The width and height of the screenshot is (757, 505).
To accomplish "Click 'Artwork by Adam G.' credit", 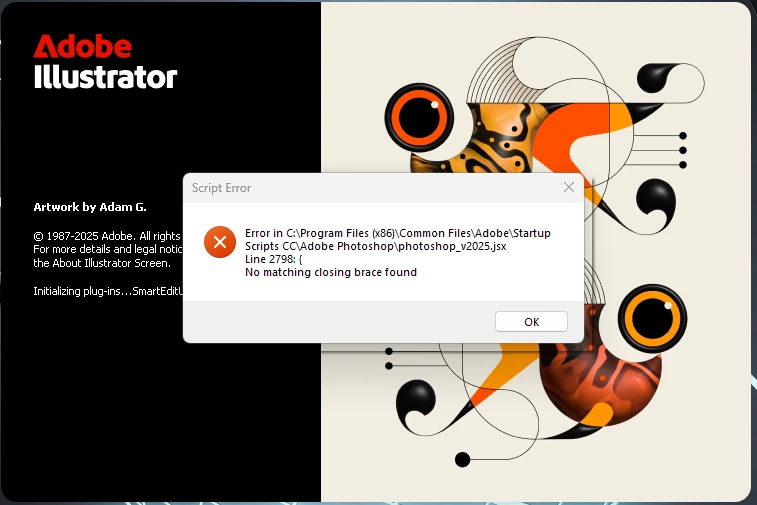I will (90, 207).
